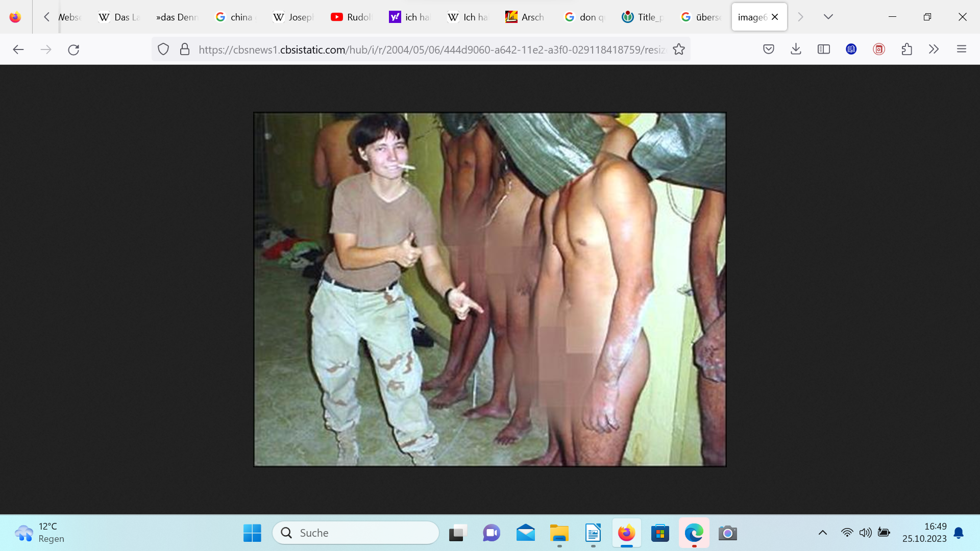Go back to previous page
This screenshot has height=551, width=980.
pos(18,49)
